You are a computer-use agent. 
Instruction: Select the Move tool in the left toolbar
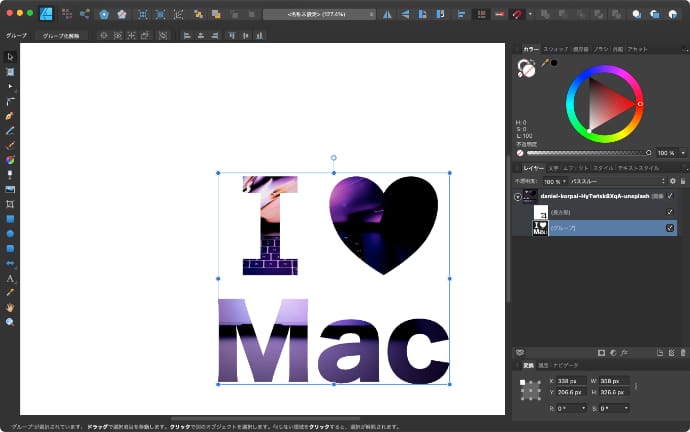[x=10, y=56]
